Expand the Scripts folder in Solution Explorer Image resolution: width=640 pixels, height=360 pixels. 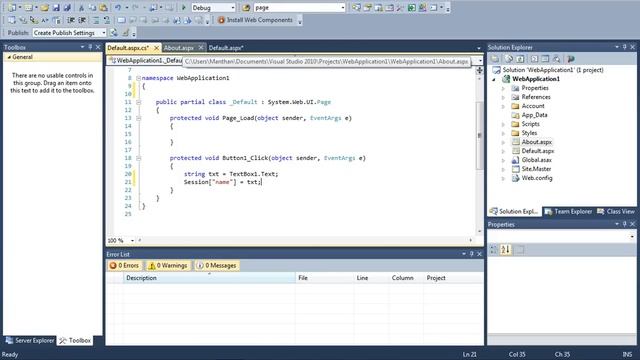click(x=503, y=124)
